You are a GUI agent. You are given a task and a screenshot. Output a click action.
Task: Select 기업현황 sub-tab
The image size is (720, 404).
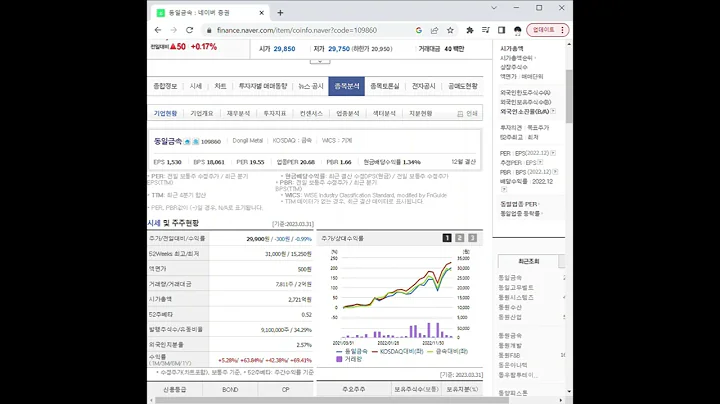click(165, 113)
